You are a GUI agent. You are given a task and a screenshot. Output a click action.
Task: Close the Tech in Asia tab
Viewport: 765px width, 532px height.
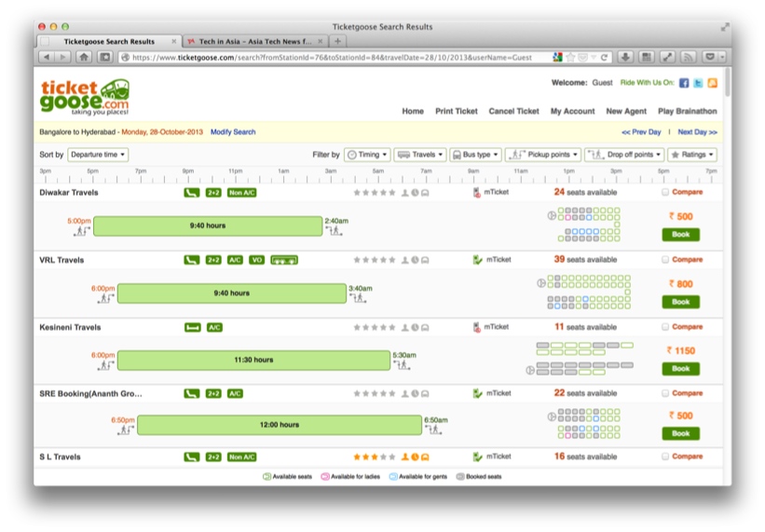pos(320,41)
